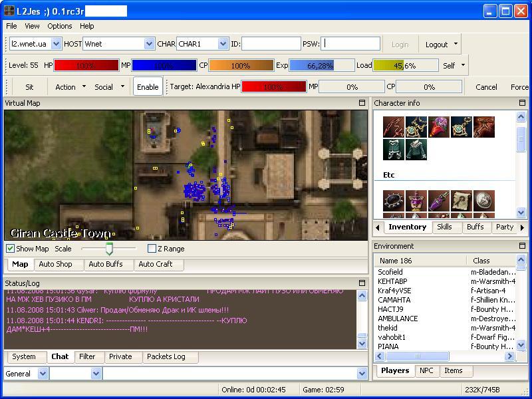
Task: Select the red and purple glove item
Action: (x=439, y=127)
